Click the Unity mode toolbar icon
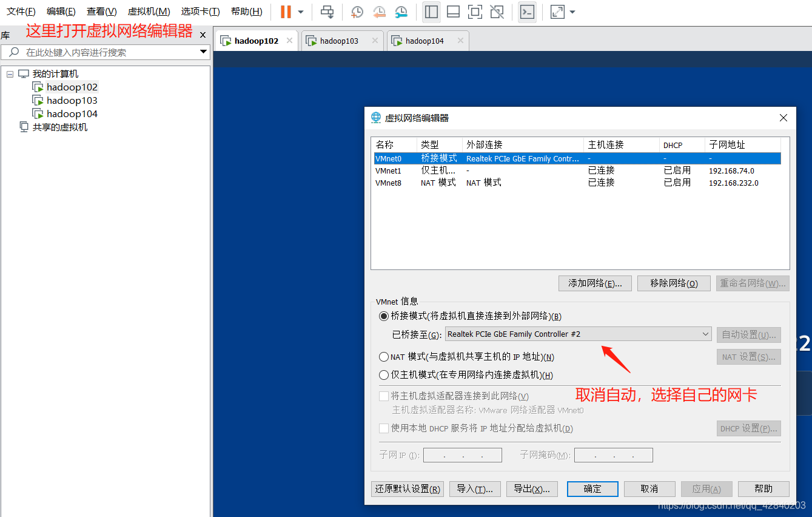The width and height of the screenshot is (812, 517). tap(497, 12)
